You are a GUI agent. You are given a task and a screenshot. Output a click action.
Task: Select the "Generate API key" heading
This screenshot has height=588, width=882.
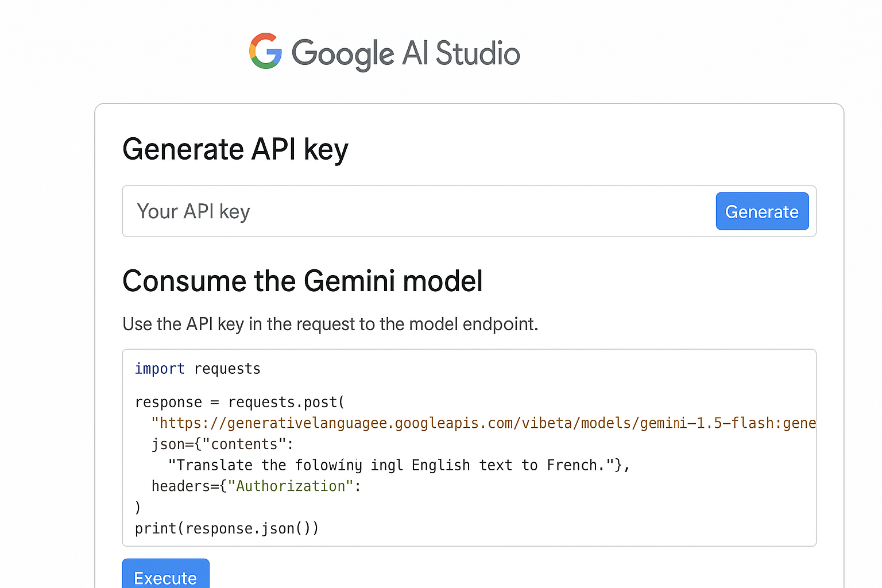tap(235, 149)
